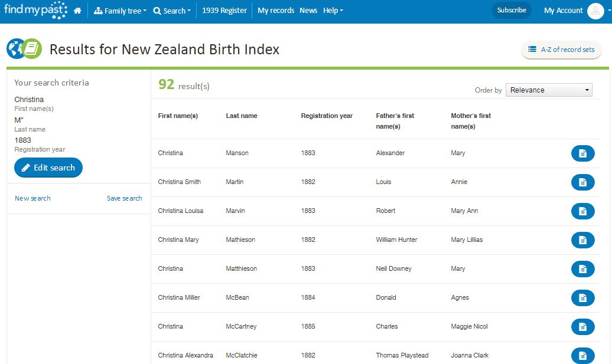This screenshot has height=364, width=612.
Task: Click the My Account avatar icon
Action: pos(595,11)
